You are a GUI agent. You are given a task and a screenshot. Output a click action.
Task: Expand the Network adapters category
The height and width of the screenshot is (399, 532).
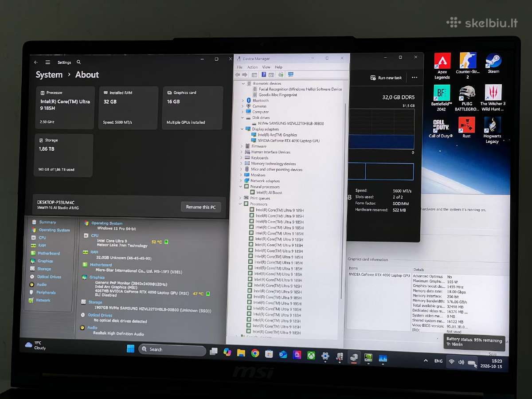point(241,181)
